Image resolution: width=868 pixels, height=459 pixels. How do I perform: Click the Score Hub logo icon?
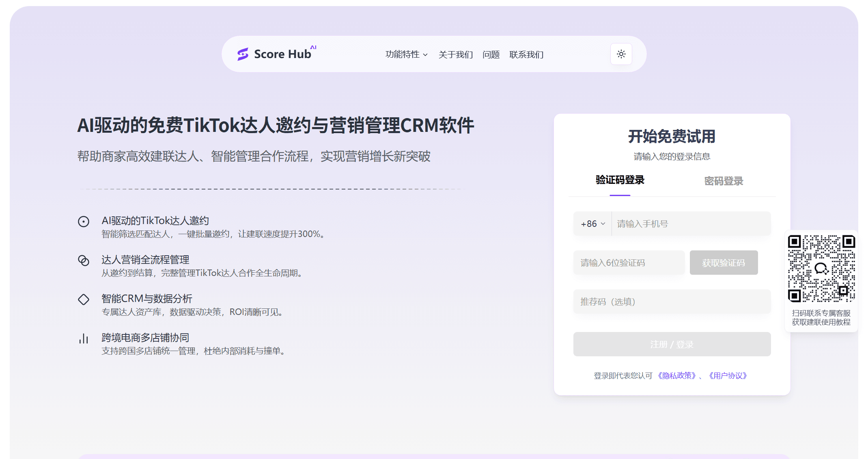pos(242,54)
